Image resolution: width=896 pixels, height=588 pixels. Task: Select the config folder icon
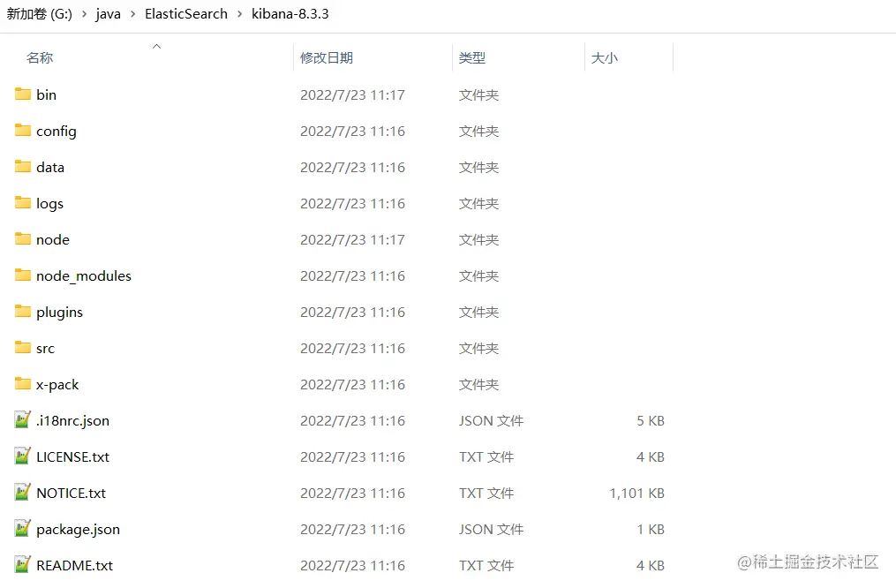tap(23, 131)
